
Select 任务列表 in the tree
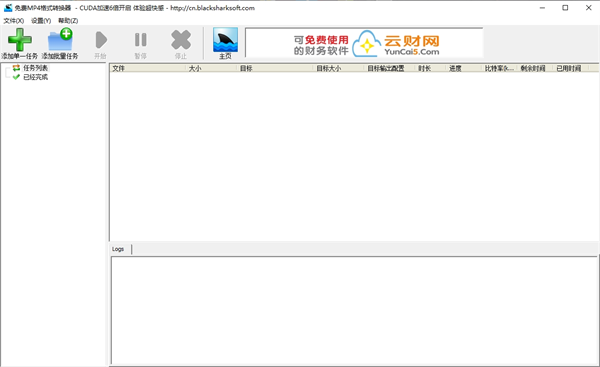click(x=36, y=68)
